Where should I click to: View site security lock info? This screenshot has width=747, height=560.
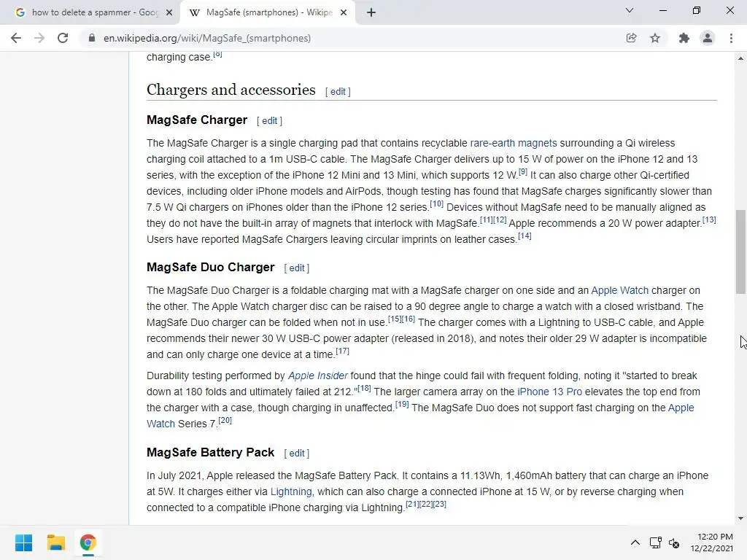(91, 38)
